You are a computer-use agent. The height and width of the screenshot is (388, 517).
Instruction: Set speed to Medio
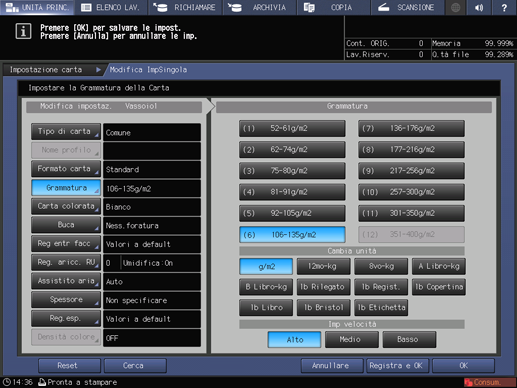point(352,340)
